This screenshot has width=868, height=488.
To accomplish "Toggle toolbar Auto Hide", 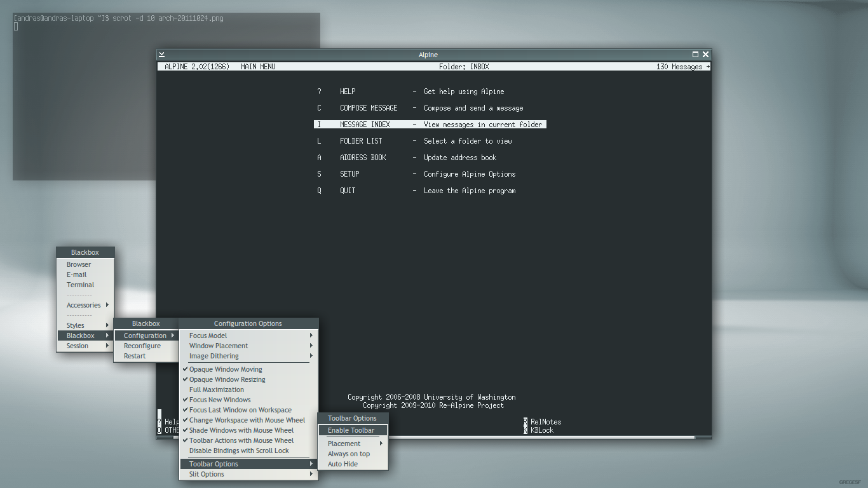I will click(353, 464).
